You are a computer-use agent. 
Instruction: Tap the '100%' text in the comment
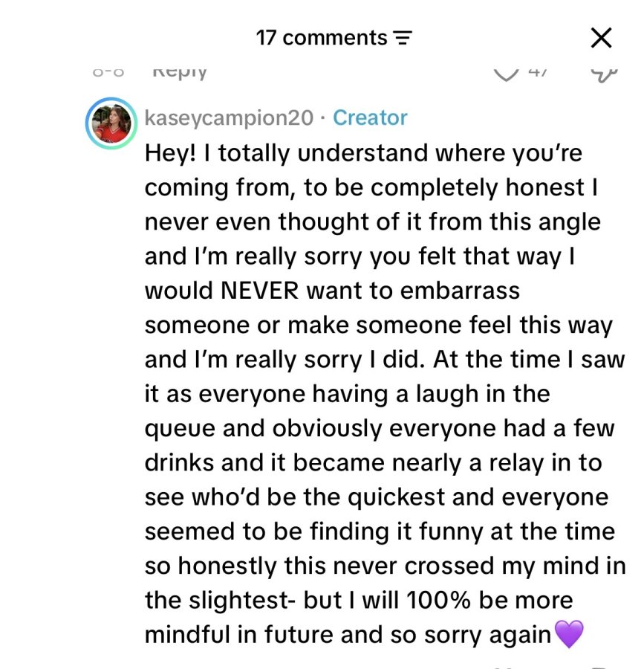(x=438, y=600)
